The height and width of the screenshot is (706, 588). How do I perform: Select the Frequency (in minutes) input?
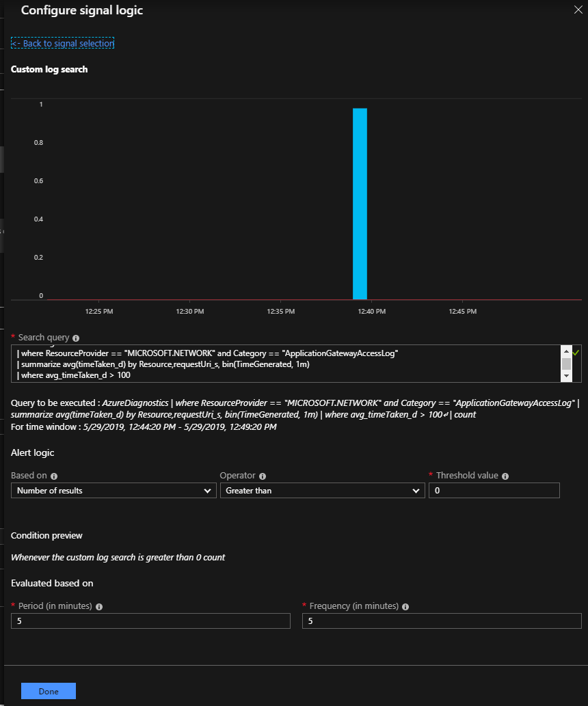pos(442,621)
